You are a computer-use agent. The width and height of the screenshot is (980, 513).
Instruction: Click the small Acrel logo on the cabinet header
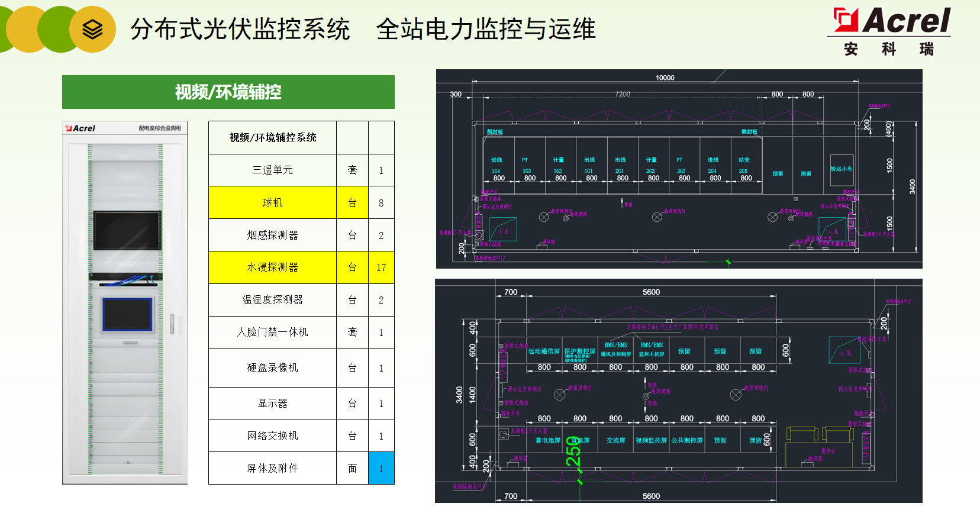coord(80,128)
